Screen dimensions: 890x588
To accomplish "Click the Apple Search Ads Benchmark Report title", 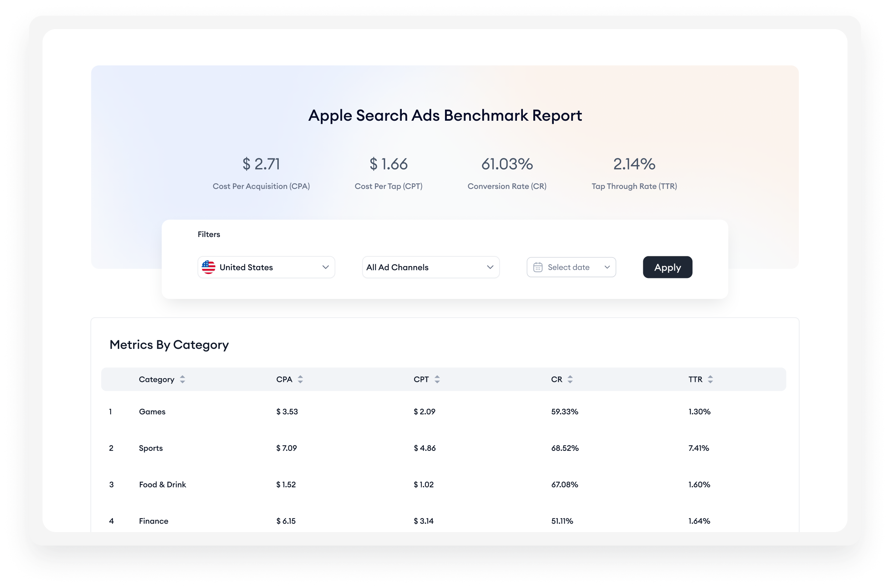I will click(x=445, y=115).
